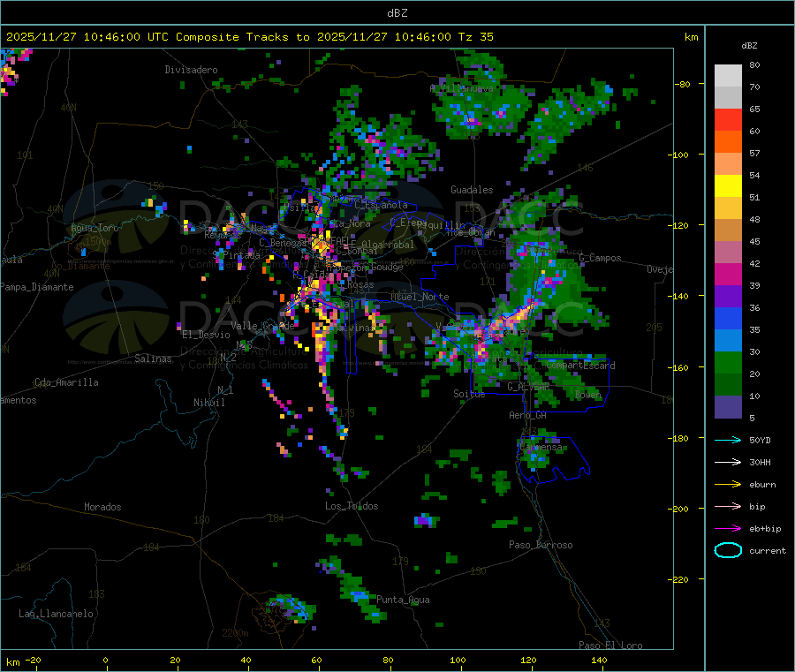Image resolution: width=795 pixels, height=672 pixels.
Task: Click the 'Bowen' map label
Action: (588, 396)
